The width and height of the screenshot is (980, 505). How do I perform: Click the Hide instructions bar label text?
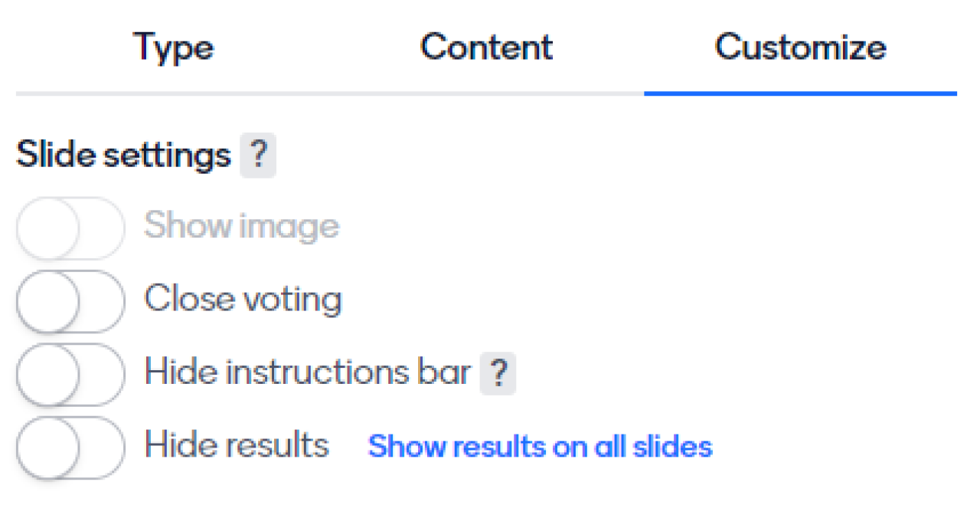(307, 372)
